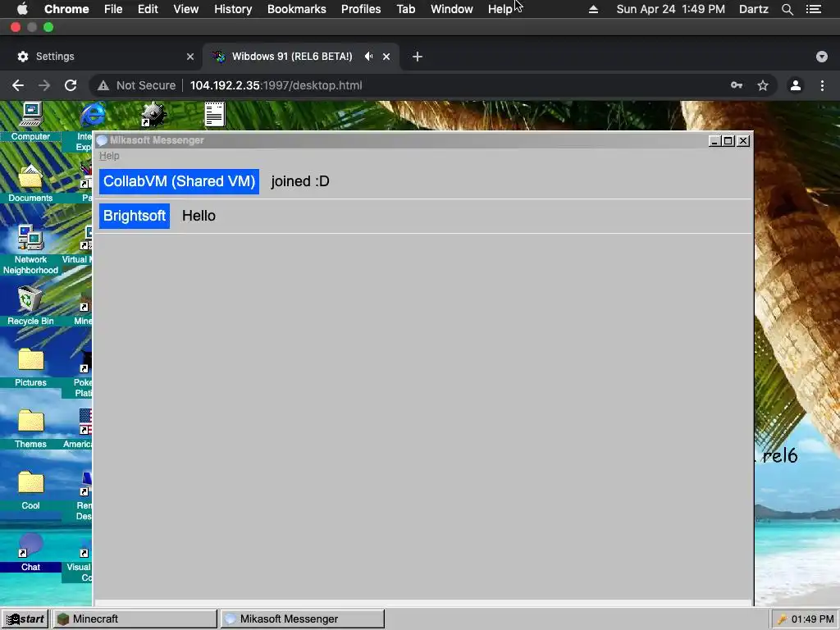
Task: Open the Window menu in menu bar
Action: click(452, 9)
